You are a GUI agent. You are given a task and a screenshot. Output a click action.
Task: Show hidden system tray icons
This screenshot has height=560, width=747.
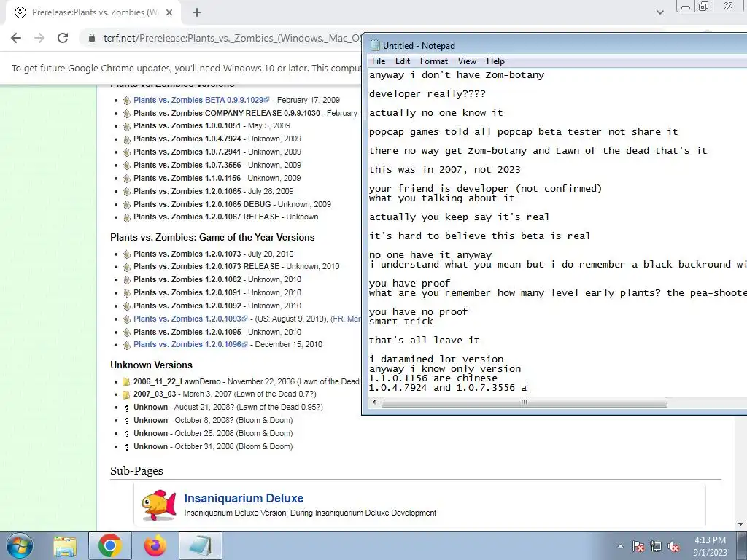(620, 546)
